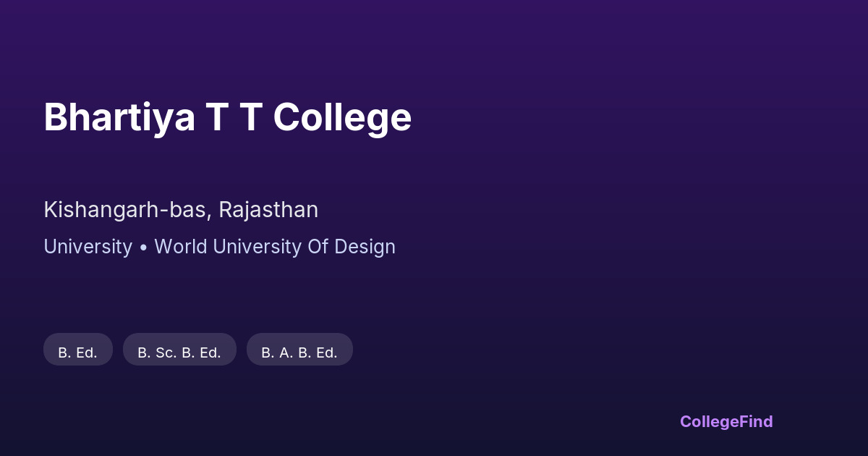Click the Sc. text inside the middle chip
This screenshot has height=456, width=868.
point(166,353)
